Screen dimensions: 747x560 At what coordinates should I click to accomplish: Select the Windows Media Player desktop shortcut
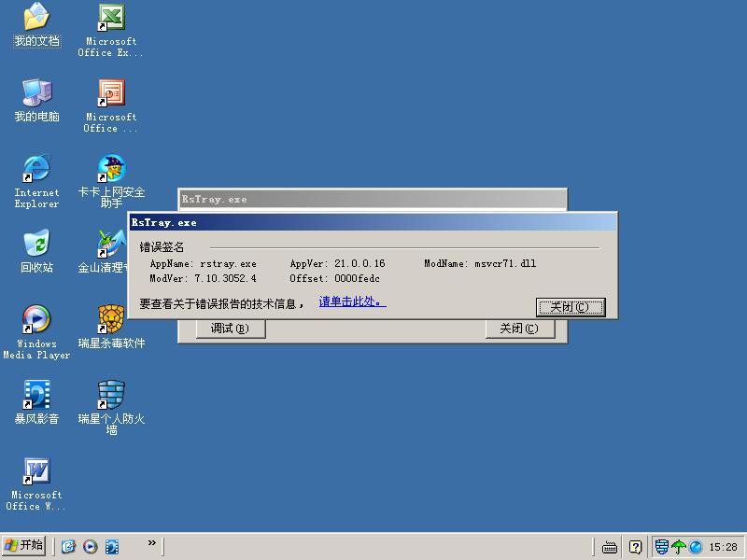coord(36,320)
